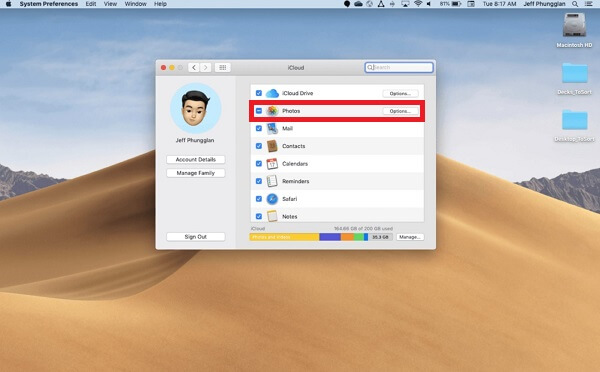Uncheck the Mail checkbox

click(x=259, y=129)
